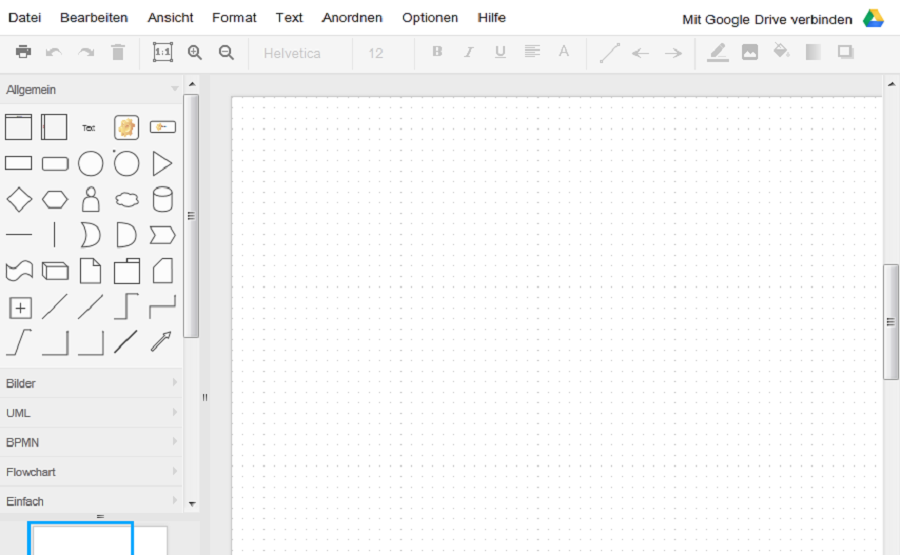Select the actor person shape
900x555 pixels.
(91, 199)
